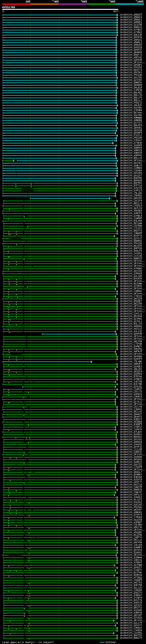Click label UniRef100_C0PR38
Viewport: 146px width, 644px height.
[131, 90]
